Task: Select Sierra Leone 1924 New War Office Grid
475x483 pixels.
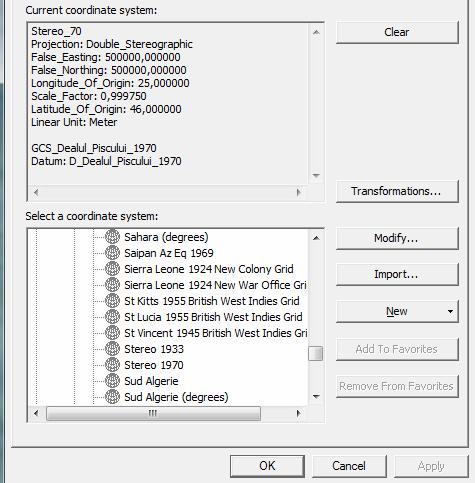Action: 215,285
